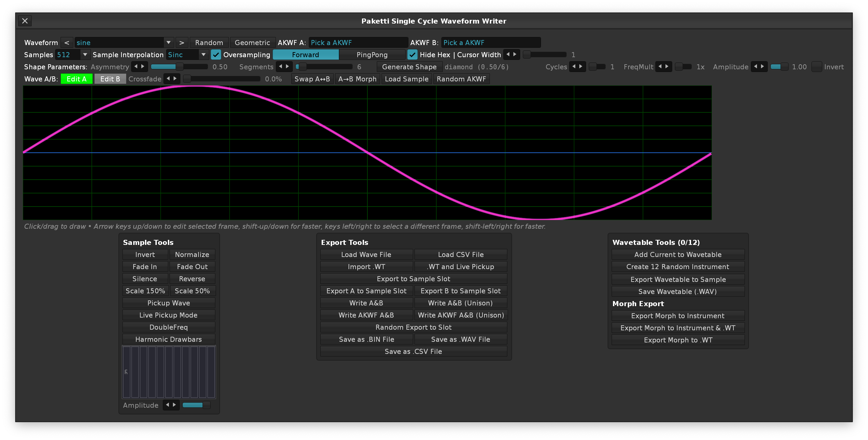Decrease FreqMult using its left arrow
The image size is (868, 440).
[x=660, y=66]
